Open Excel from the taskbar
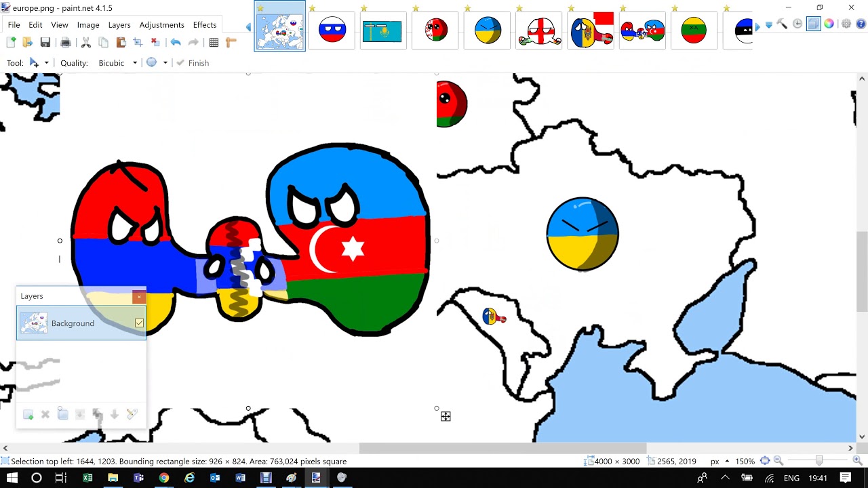Image resolution: width=868 pixels, height=488 pixels. (x=87, y=478)
